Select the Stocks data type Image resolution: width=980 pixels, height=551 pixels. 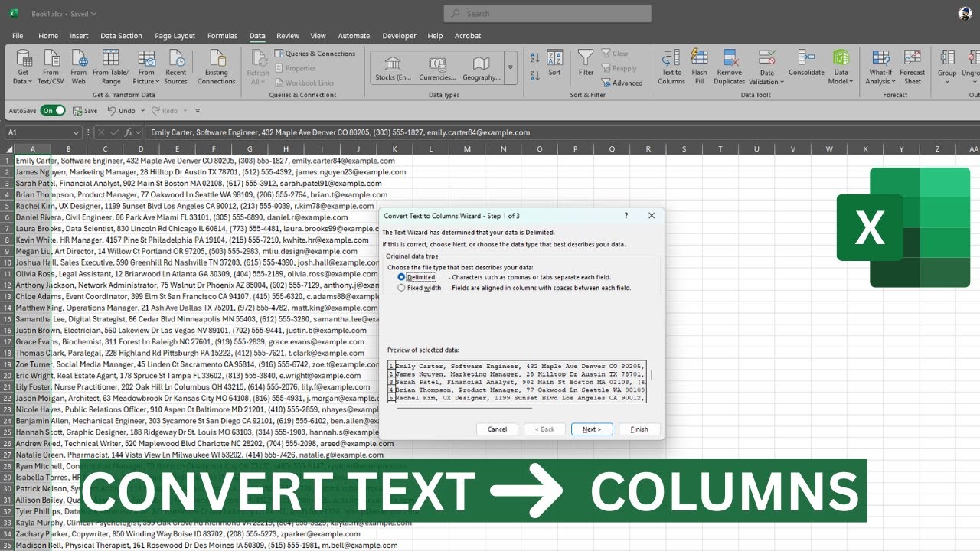394,67
